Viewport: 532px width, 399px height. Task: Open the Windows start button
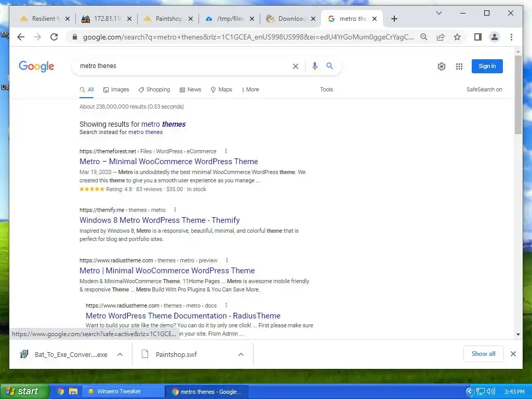pos(24,391)
